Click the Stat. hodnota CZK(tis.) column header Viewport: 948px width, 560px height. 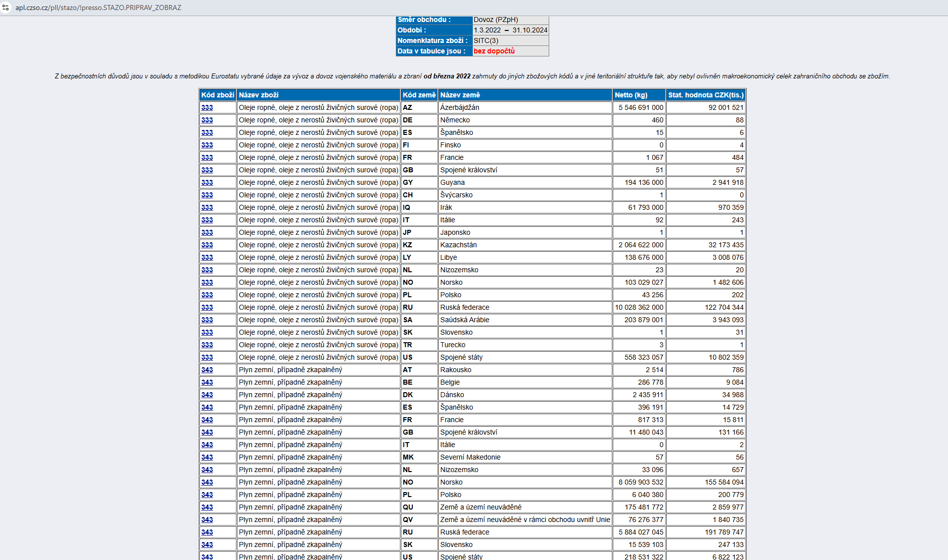coord(706,95)
